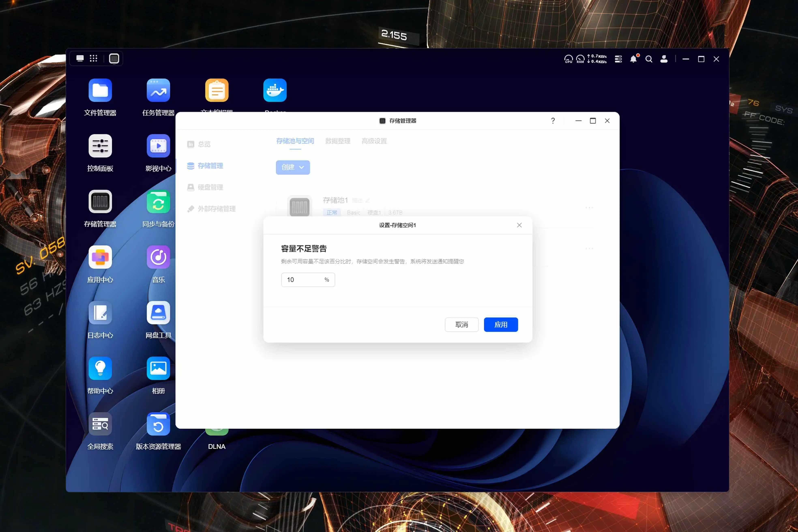Open the storage manager help question mark
The image size is (798, 532).
tap(553, 121)
